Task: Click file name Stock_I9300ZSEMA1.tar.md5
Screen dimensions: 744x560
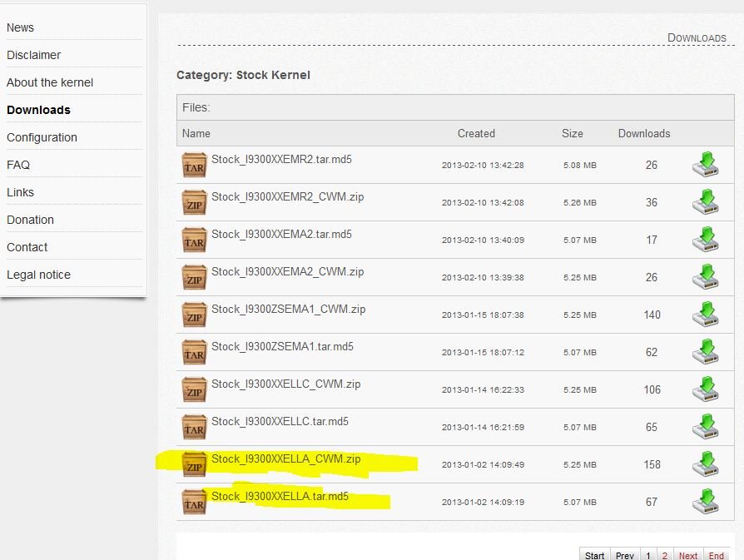Action: point(282,347)
